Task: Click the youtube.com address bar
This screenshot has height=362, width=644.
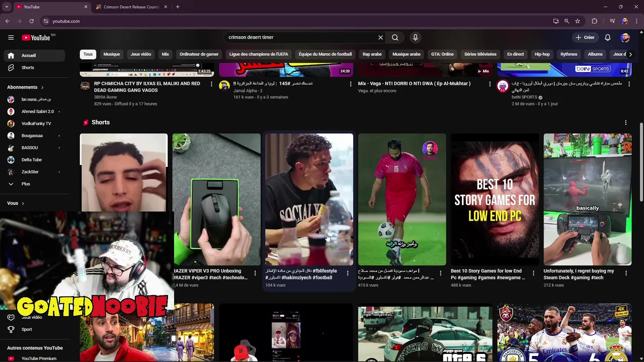Action: pos(297,21)
